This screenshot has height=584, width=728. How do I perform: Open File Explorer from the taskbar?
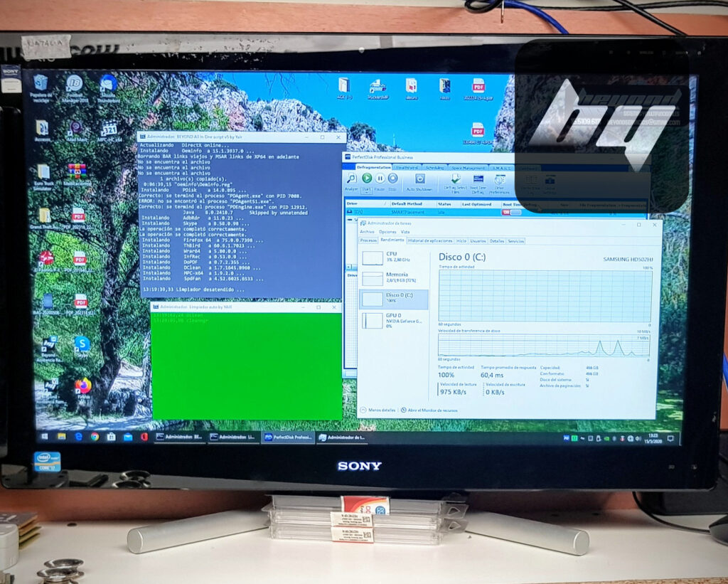tap(61, 437)
